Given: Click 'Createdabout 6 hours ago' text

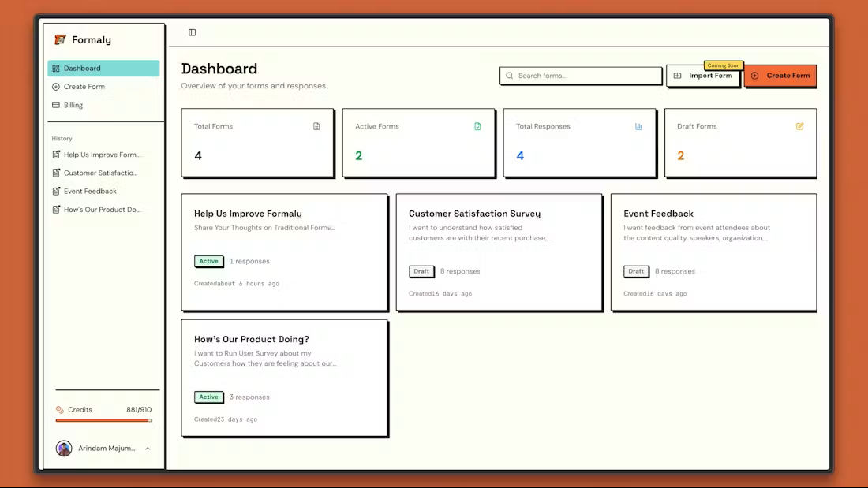Looking at the screenshot, I should 237,283.
